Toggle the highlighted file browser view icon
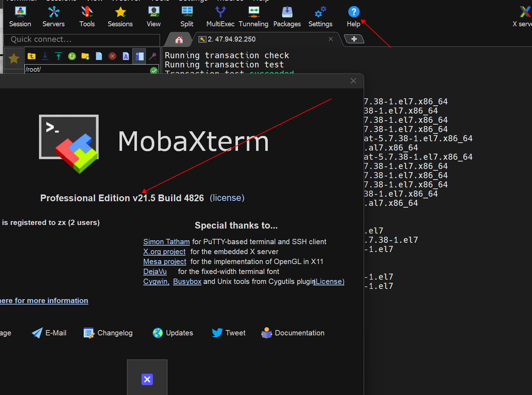Image resolution: width=532 pixels, height=395 pixels. pyautogui.click(x=139, y=56)
